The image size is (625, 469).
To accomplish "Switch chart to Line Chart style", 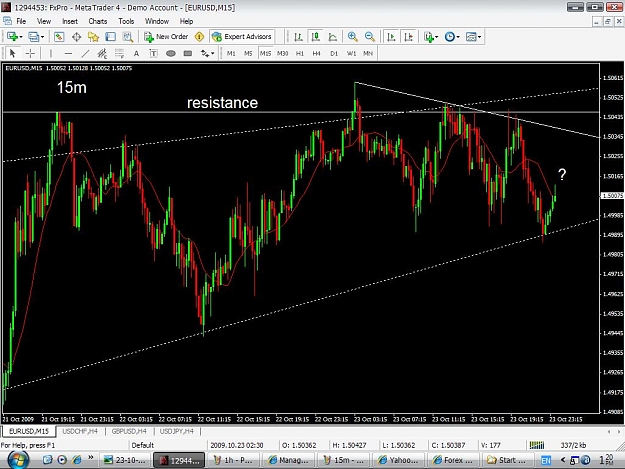I will pyautogui.click(x=332, y=37).
